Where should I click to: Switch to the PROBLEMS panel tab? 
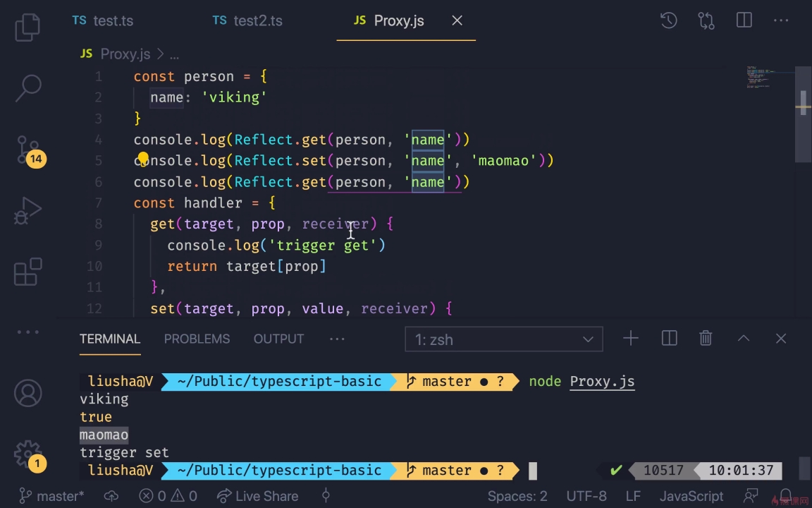[197, 339]
